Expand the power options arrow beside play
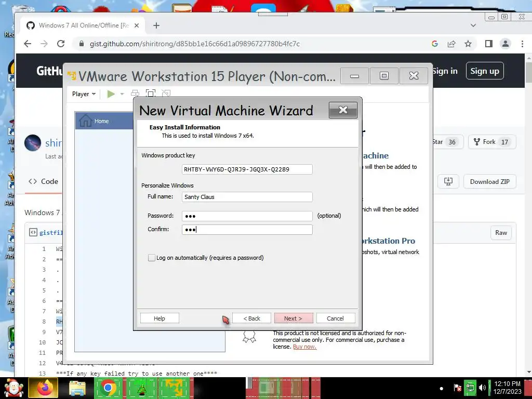Viewport: 532px width, 399px height. point(122,94)
